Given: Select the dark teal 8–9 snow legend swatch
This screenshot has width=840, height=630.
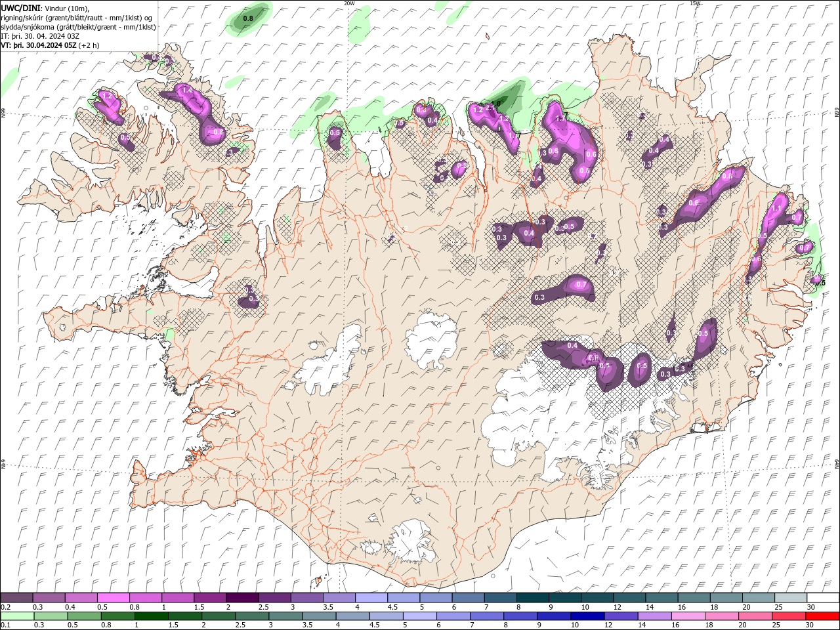Looking at the screenshot, I should (x=532, y=598).
